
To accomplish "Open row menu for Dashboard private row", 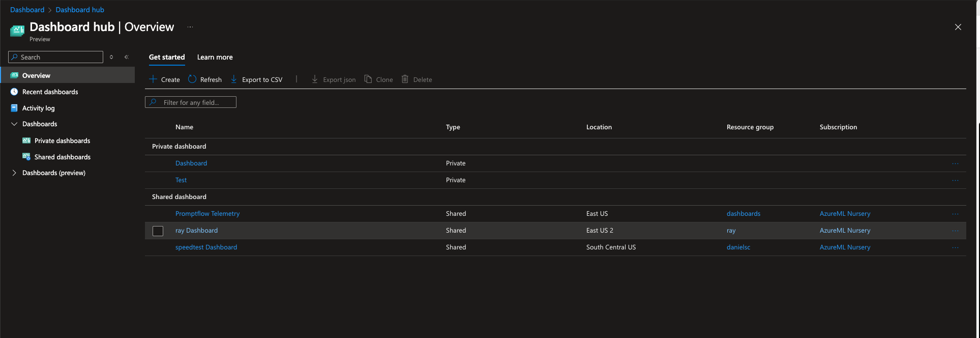I will point(955,163).
